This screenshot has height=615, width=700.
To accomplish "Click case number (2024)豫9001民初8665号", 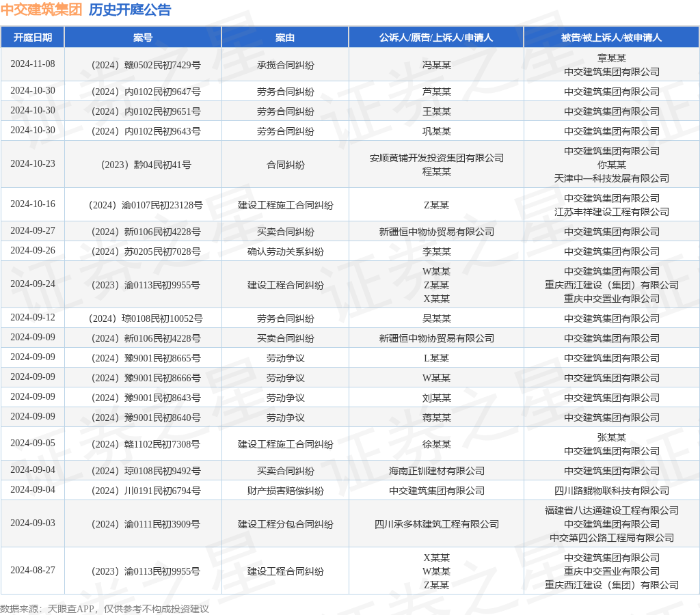I will (x=146, y=358).
